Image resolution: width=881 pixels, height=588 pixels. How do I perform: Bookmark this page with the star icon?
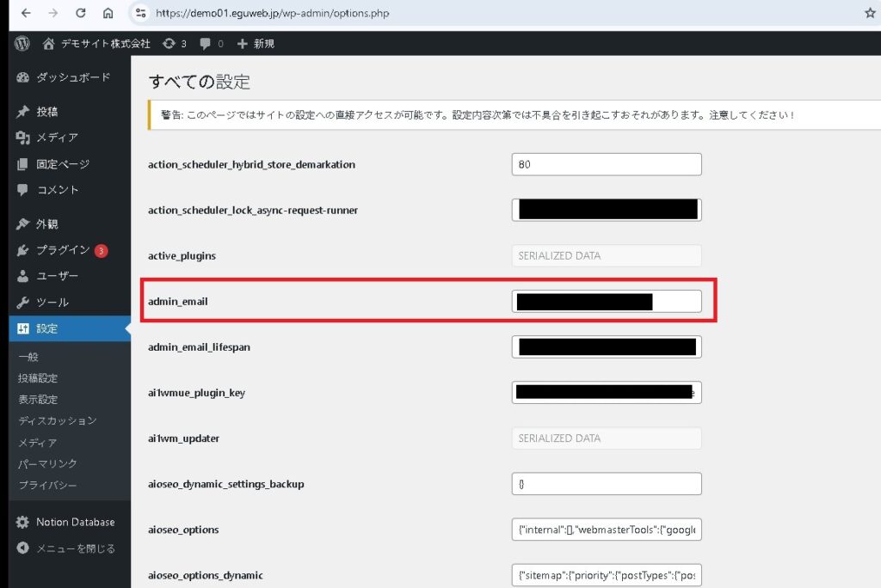869,14
